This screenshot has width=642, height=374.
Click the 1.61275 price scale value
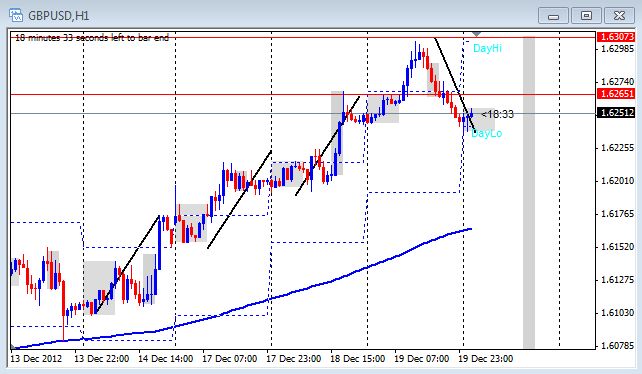pyautogui.click(x=617, y=280)
